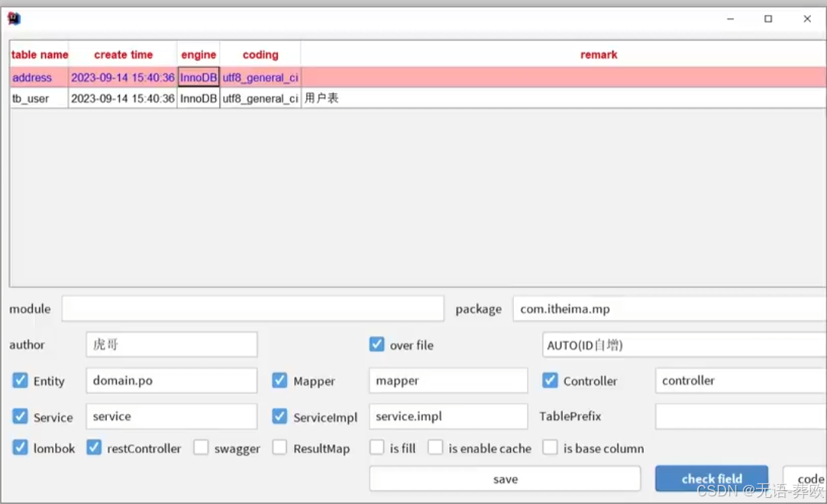Uncheck the ServiceImpl option
Image resolution: width=827 pixels, height=504 pixels.
[279, 416]
